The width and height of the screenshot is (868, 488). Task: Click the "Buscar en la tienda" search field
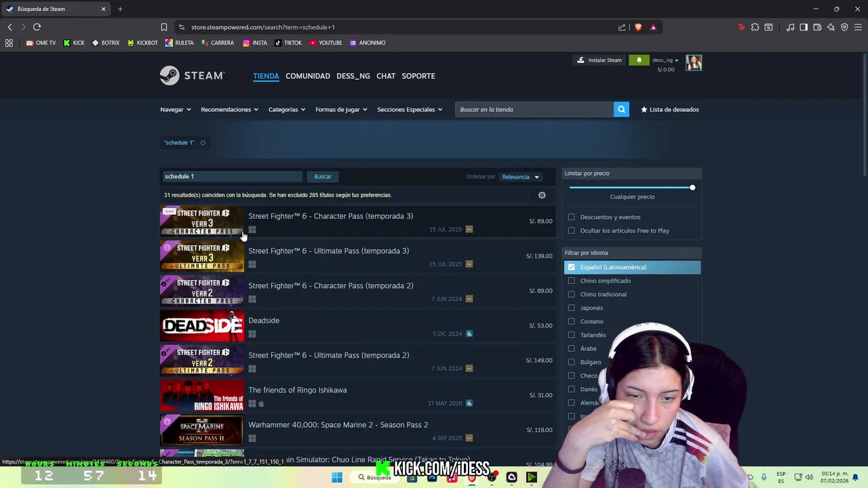coord(534,109)
